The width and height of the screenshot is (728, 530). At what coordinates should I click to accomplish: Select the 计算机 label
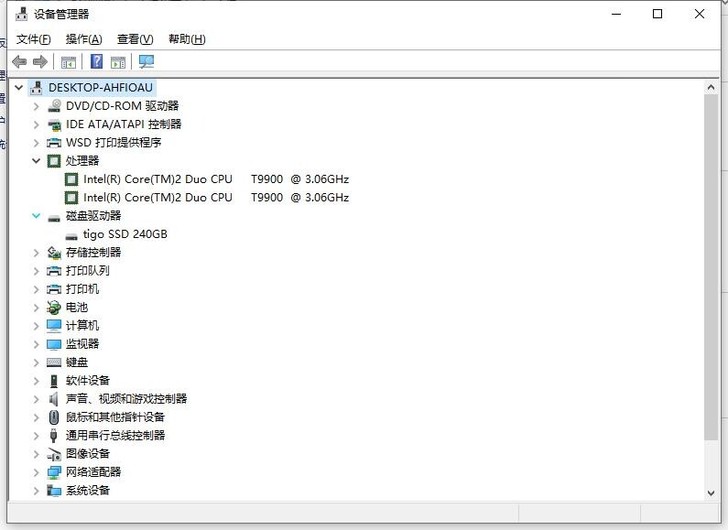82,326
